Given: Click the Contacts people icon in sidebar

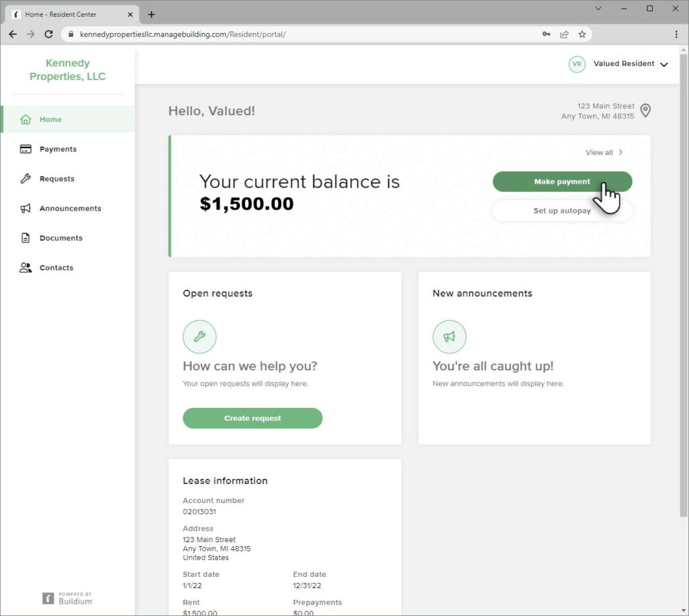Looking at the screenshot, I should 26,268.
